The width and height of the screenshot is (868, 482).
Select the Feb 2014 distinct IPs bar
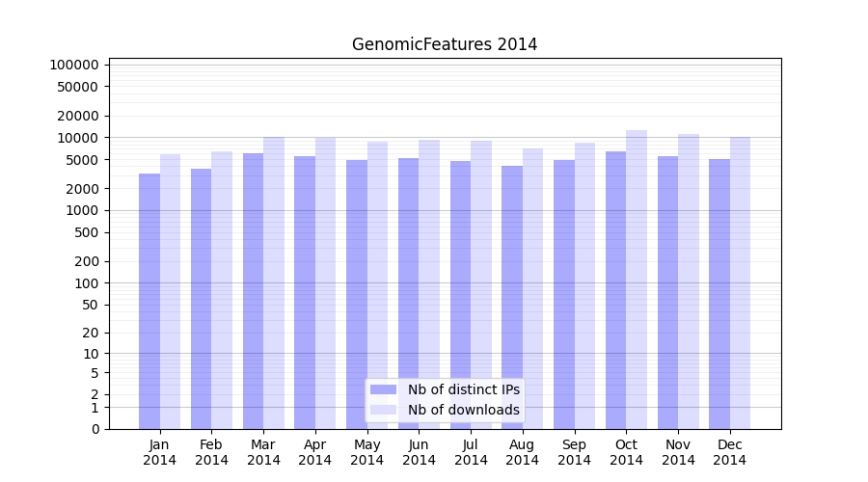(x=201, y=299)
